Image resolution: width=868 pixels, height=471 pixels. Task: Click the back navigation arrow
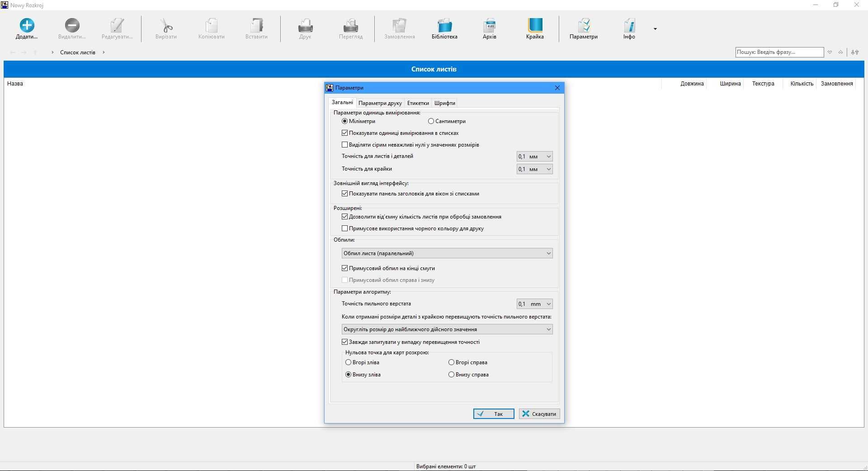(13, 52)
